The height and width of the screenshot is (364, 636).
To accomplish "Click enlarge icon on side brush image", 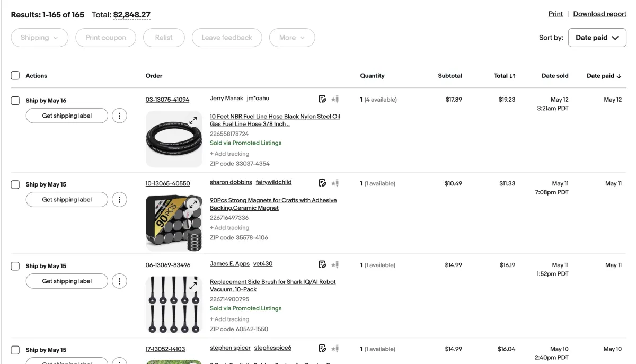I will [193, 286].
